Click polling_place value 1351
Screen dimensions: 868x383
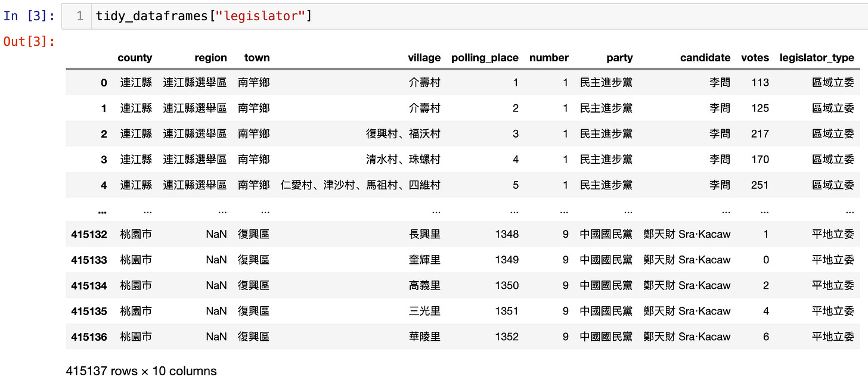coord(507,311)
